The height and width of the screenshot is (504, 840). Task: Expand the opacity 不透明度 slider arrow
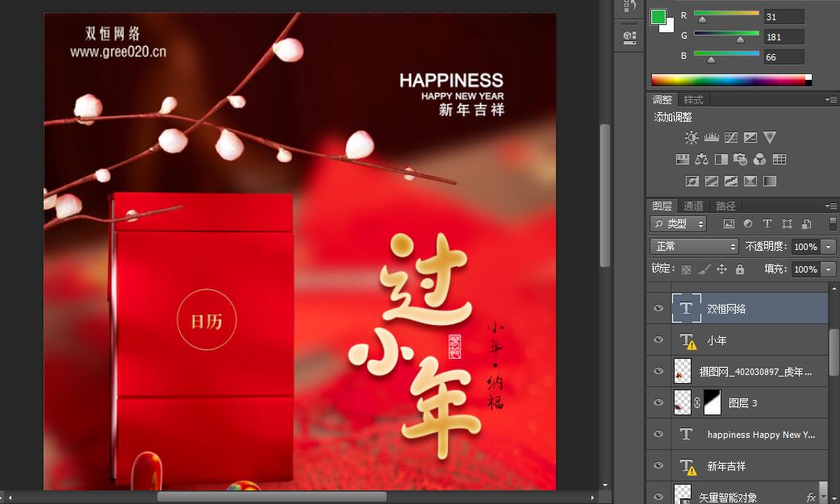829,247
